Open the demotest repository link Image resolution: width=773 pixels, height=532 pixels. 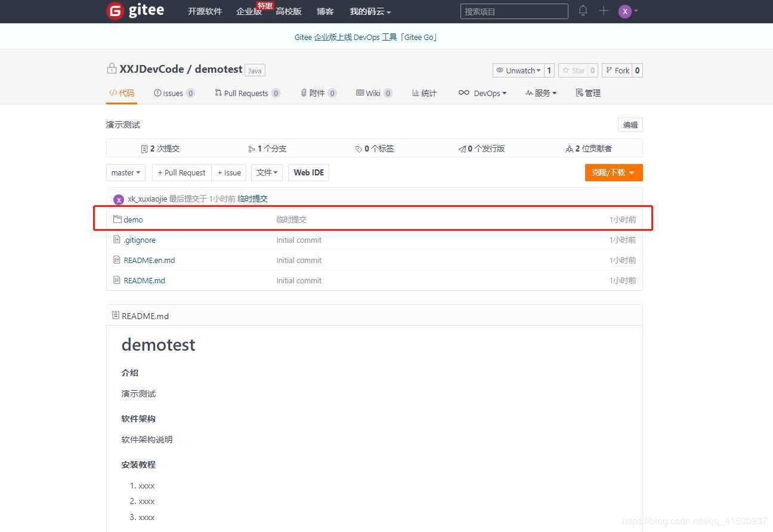[x=218, y=69]
